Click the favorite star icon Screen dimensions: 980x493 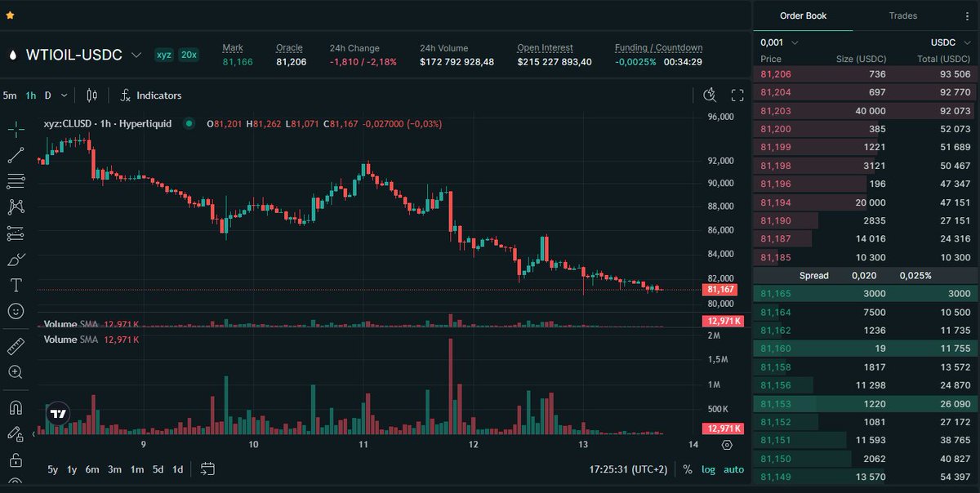click(x=10, y=15)
